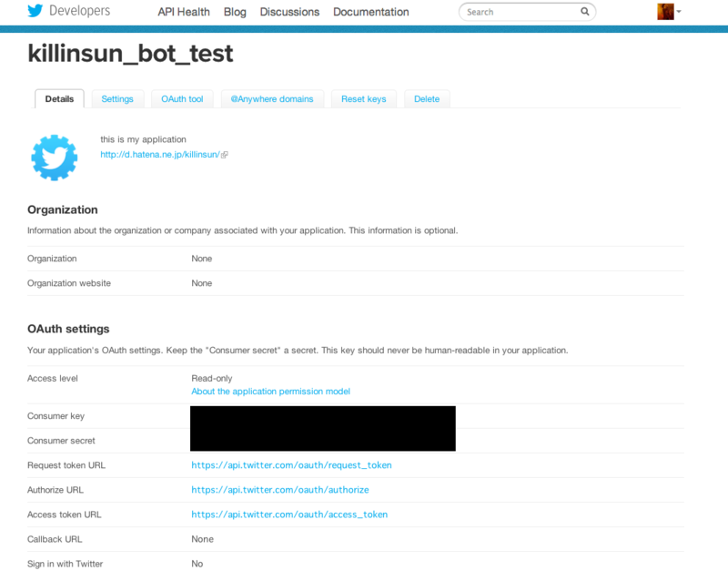Screen dimensions: 728x571
Task: Click the killinsun_bot_test page title
Action: [130, 54]
